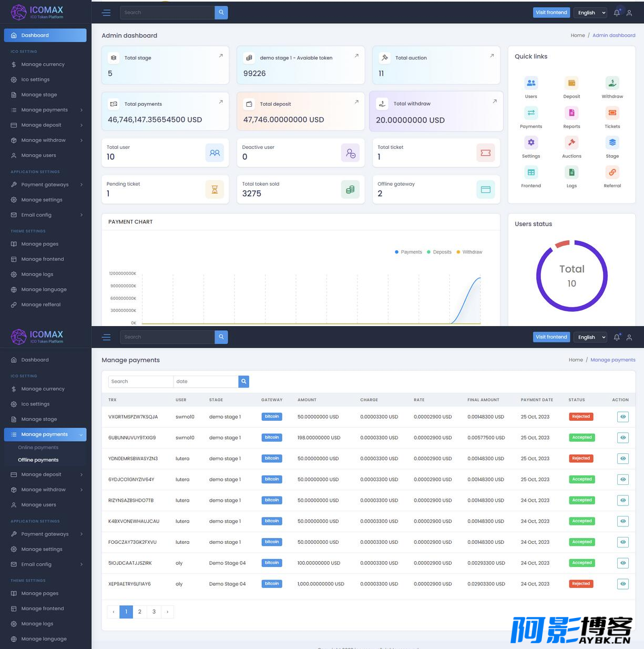The width and height of the screenshot is (644, 649).
Task: Open the Stage quick link icon
Action: click(612, 143)
